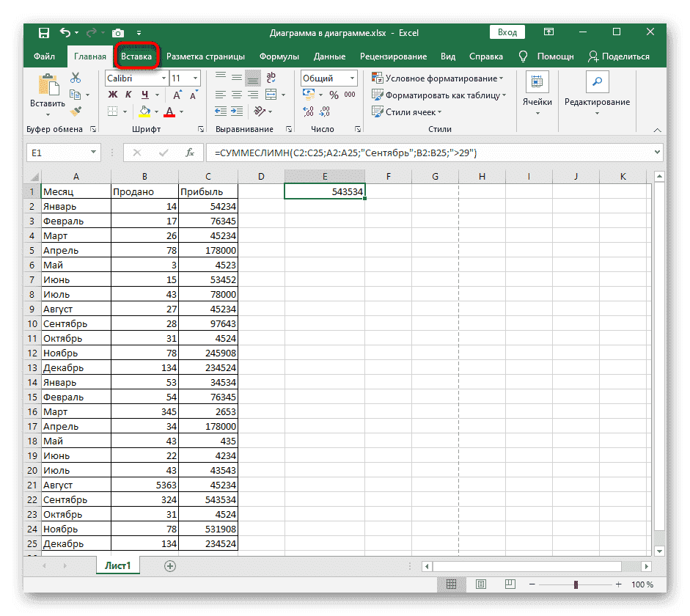Screen dimensions: 690x616
Task: Select the Format Painter brush icon
Action: click(x=75, y=111)
